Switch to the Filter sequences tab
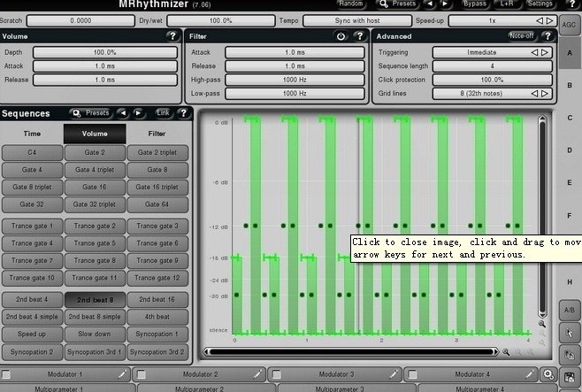582x392 pixels. tap(157, 134)
